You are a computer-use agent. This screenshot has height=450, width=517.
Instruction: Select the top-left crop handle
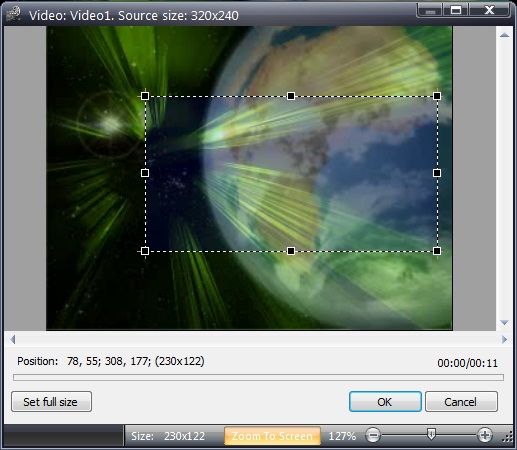pyautogui.click(x=145, y=96)
